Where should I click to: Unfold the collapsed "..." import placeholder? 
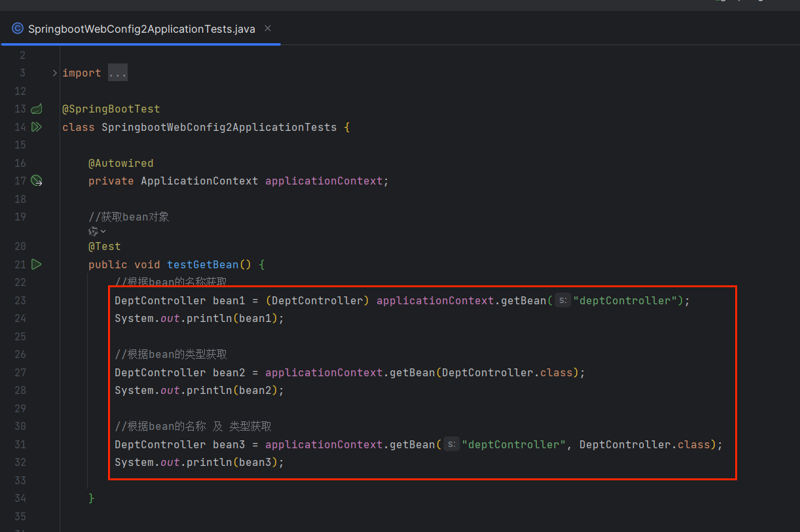point(118,73)
